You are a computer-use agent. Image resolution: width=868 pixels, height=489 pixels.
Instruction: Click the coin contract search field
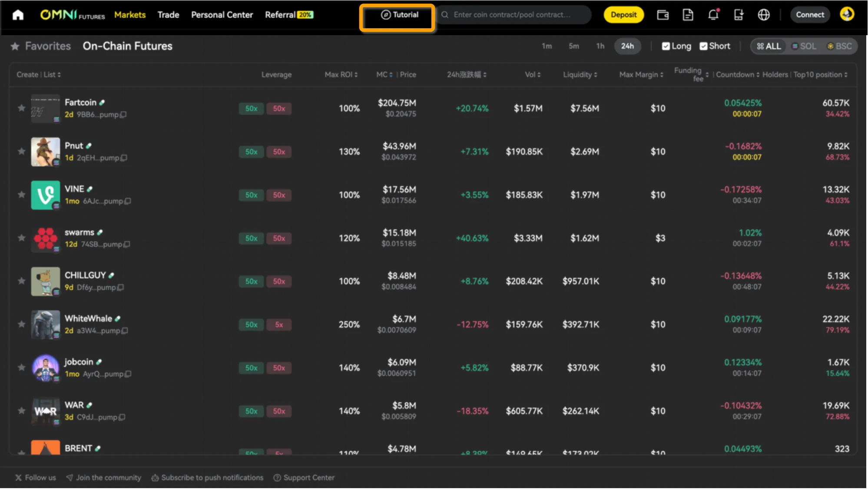coord(513,15)
